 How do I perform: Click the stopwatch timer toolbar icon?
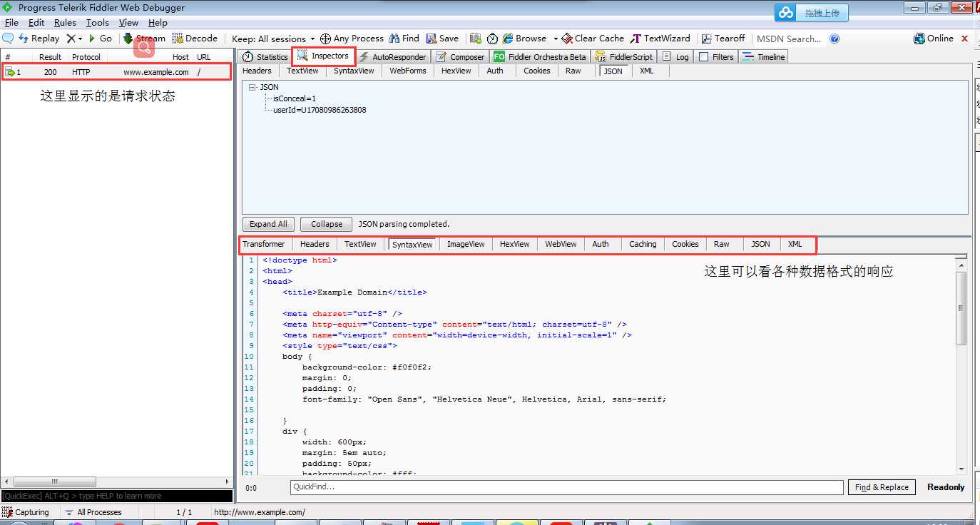point(492,39)
